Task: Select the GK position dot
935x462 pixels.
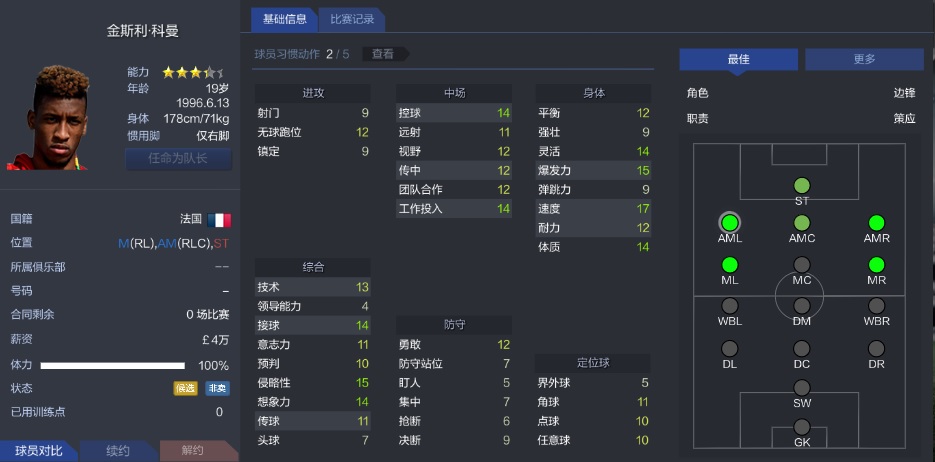Action: click(802, 427)
